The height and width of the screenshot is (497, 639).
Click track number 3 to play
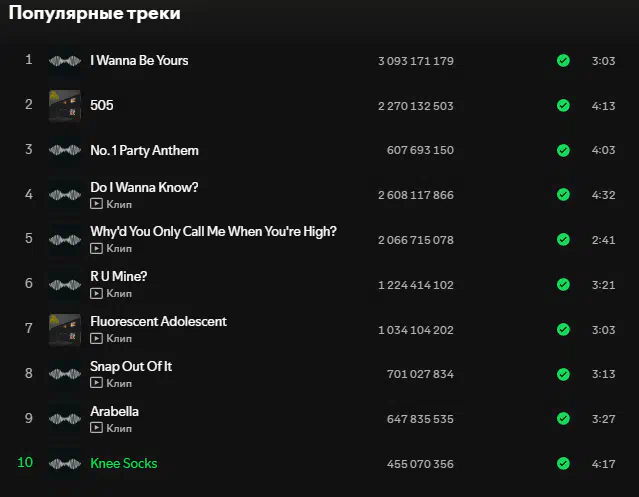tap(29, 149)
